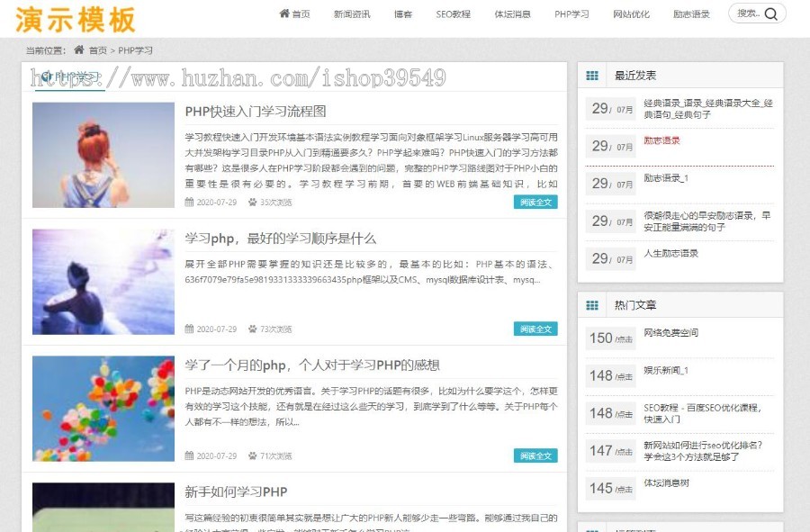Open the red 励志语录 recent post
This screenshot has width=810, height=532.
(x=661, y=140)
